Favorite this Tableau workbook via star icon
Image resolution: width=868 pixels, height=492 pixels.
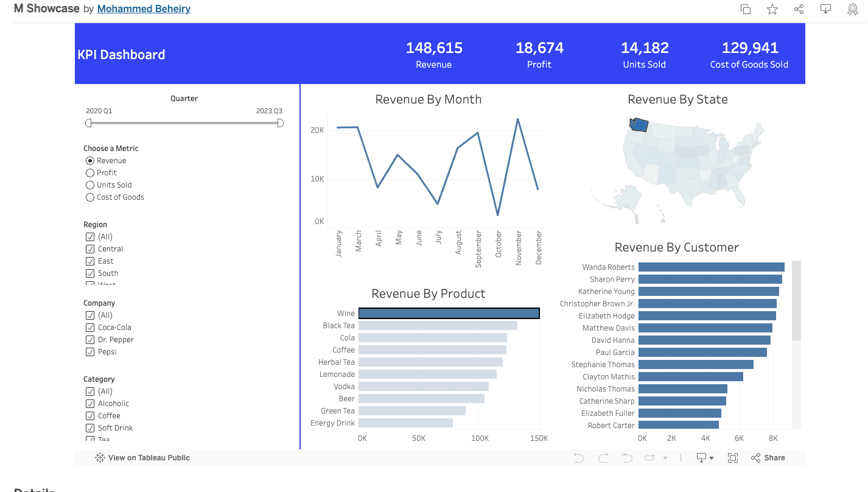coord(772,9)
